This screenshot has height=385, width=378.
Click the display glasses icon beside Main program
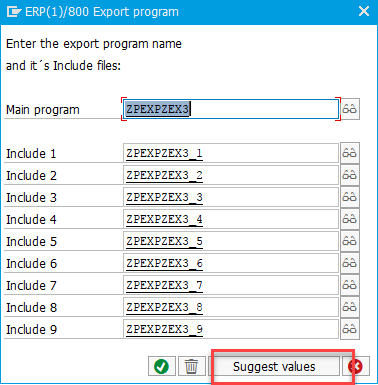point(349,109)
